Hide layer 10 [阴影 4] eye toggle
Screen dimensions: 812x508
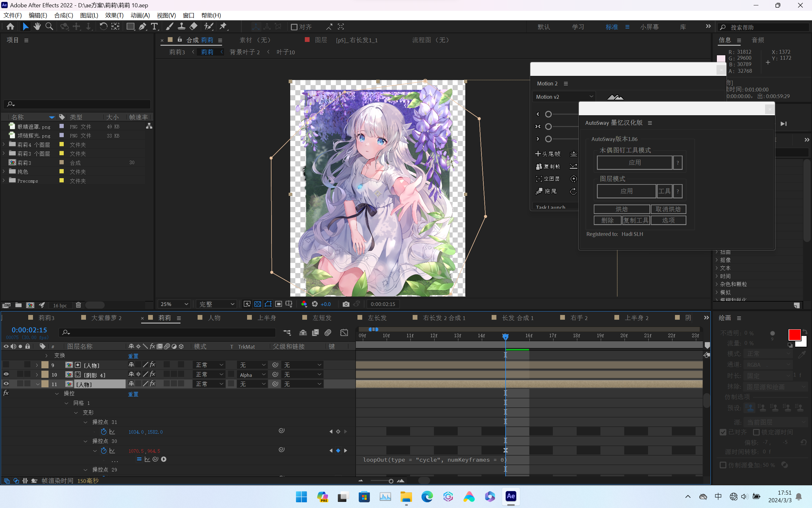(x=6, y=374)
